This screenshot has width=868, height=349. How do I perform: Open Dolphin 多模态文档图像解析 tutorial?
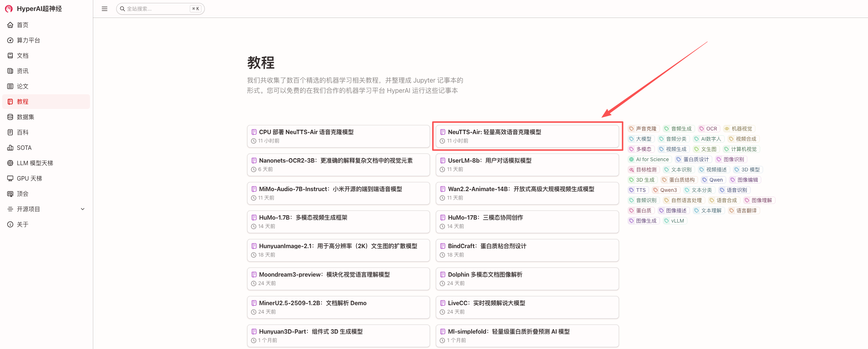click(x=527, y=279)
